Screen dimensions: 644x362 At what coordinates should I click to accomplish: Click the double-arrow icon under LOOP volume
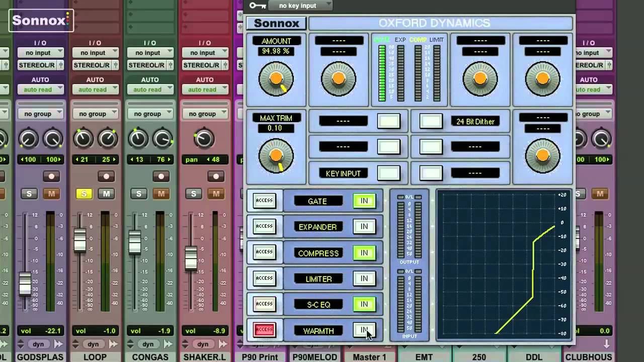coord(113,344)
